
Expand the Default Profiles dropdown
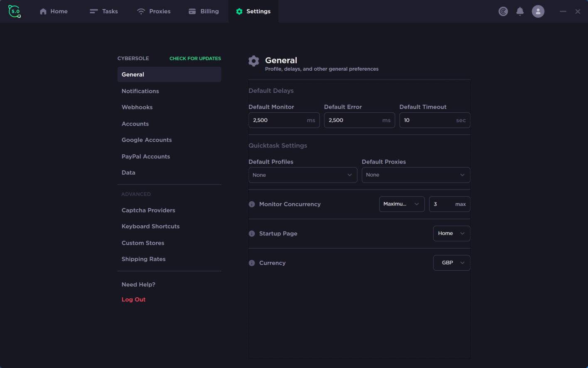(303, 175)
